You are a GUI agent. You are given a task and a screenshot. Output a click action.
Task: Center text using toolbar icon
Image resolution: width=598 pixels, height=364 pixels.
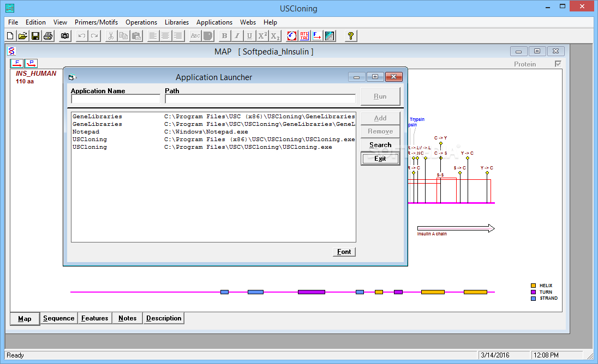(165, 36)
